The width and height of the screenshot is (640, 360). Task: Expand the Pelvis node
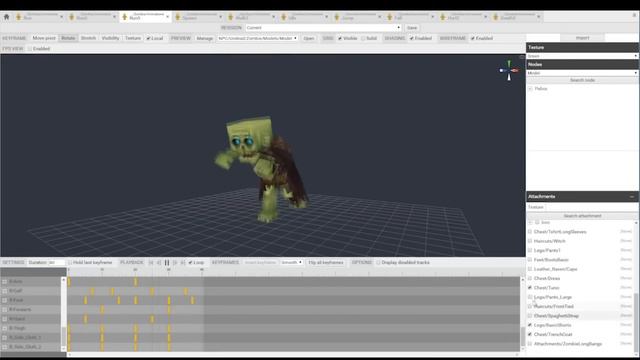(530, 89)
